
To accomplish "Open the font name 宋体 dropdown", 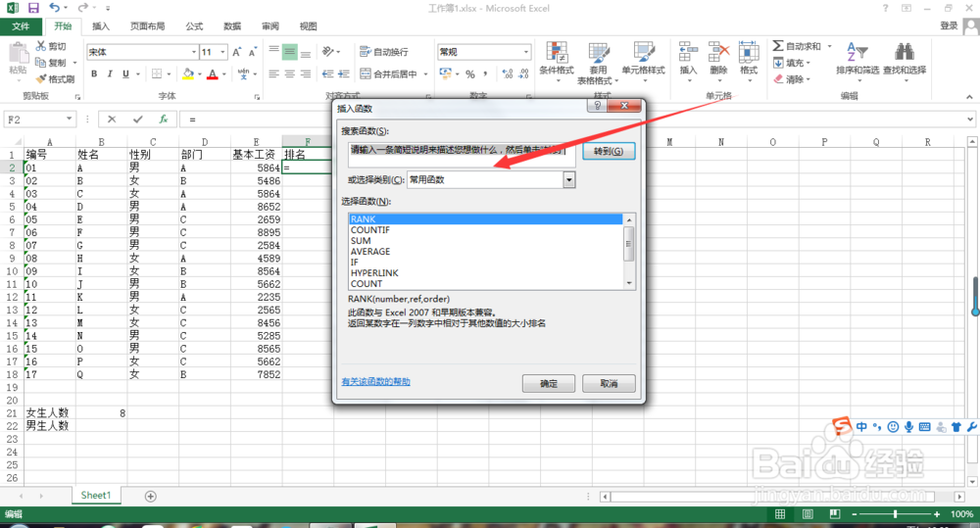I will click(x=194, y=52).
